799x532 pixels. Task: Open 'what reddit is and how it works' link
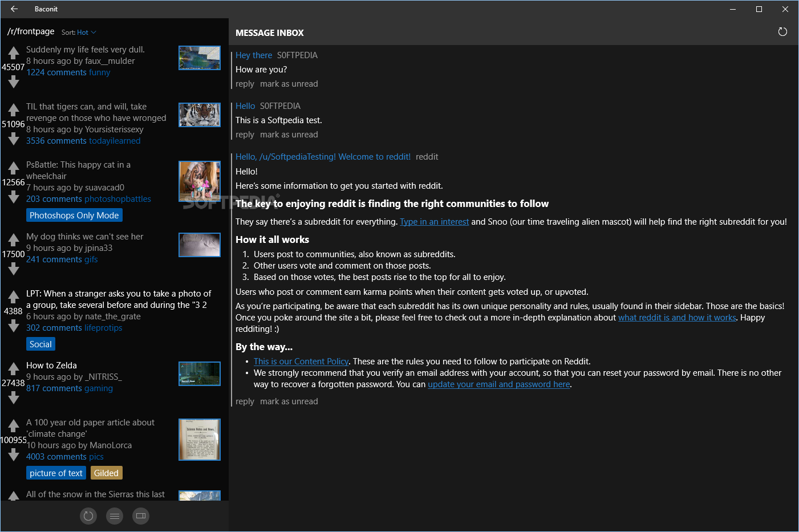coord(677,318)
